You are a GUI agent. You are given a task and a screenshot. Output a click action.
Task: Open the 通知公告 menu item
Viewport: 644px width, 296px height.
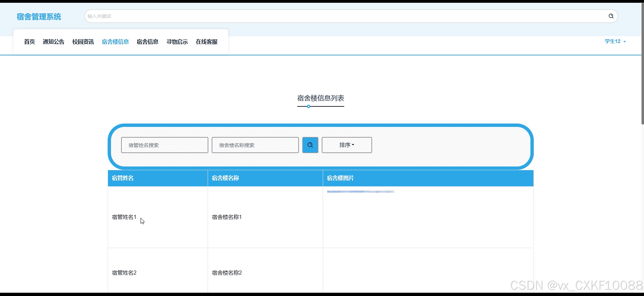coord(53,42)
